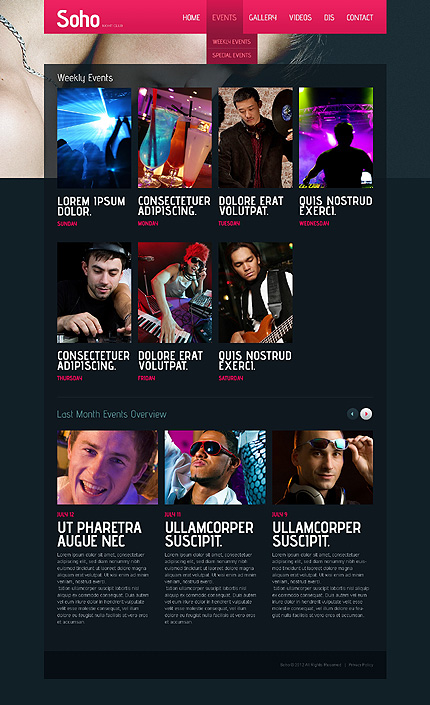Click the Dolore Erat Volutpat Tuesday heading
The height and width of the screenshot is (705, 430).
coord(251,205)
